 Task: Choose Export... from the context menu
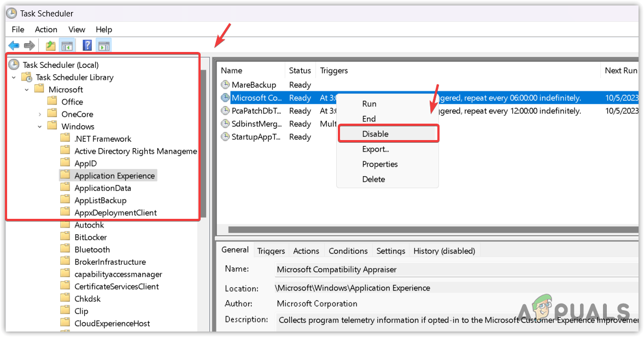387,149
